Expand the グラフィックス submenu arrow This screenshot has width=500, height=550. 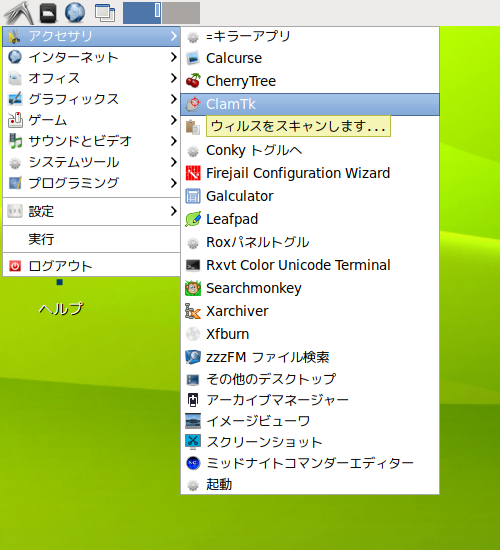point(173,99)
